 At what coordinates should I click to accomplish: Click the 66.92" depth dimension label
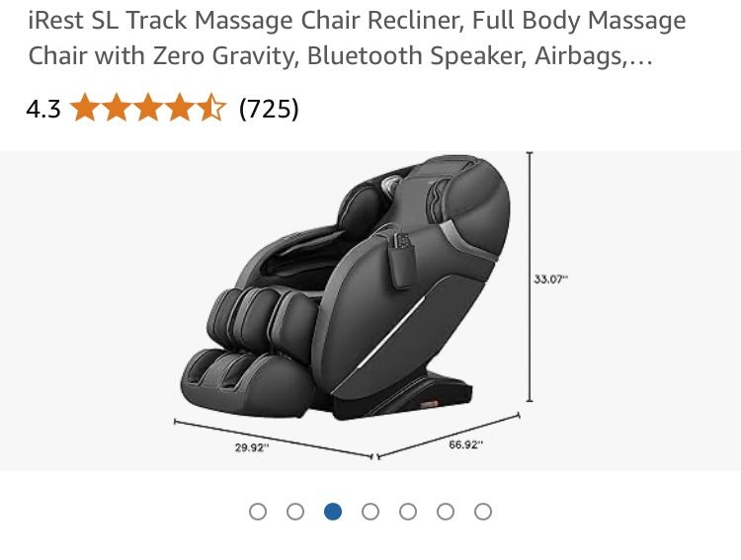click(x=466, y=444)
